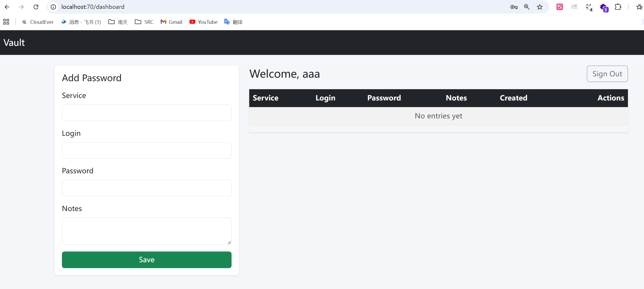Viewport: 644px width, 289px height.
Task: Open the Gmail bookmark
Action: pos(172,22)
